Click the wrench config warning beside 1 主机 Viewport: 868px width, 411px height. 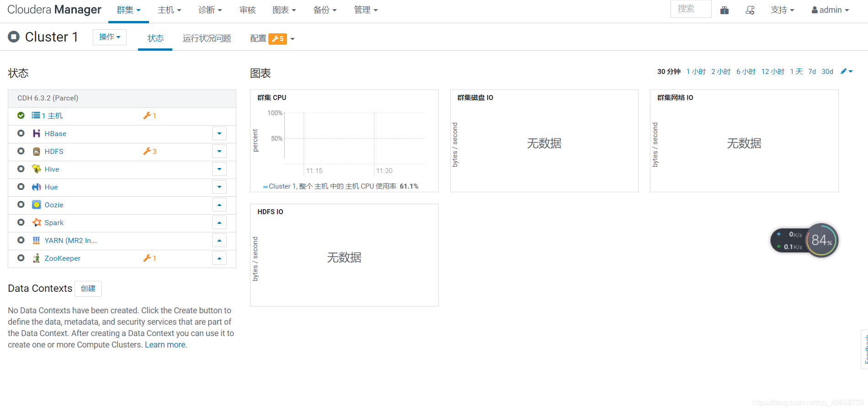tap(150, 116)
